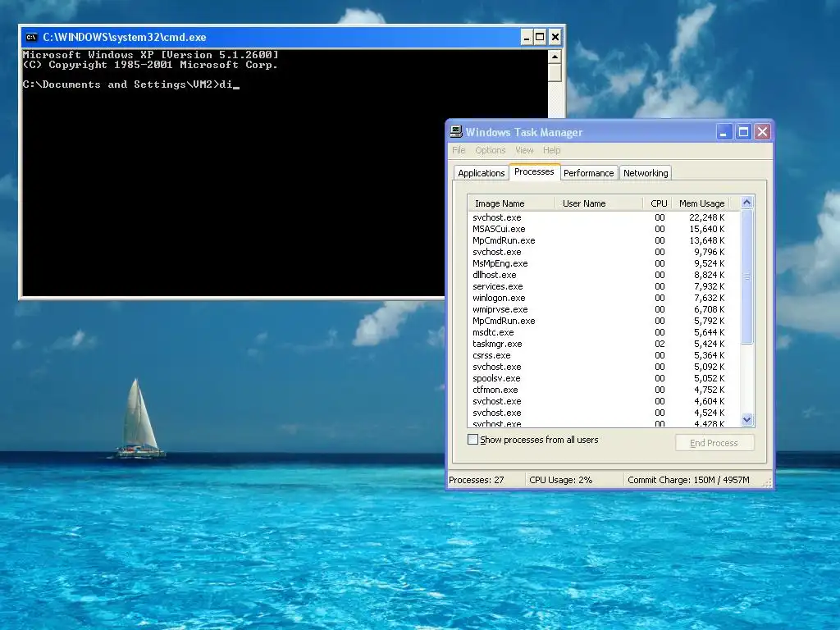Maximize the Windows Task Manager window

[743, 132]
